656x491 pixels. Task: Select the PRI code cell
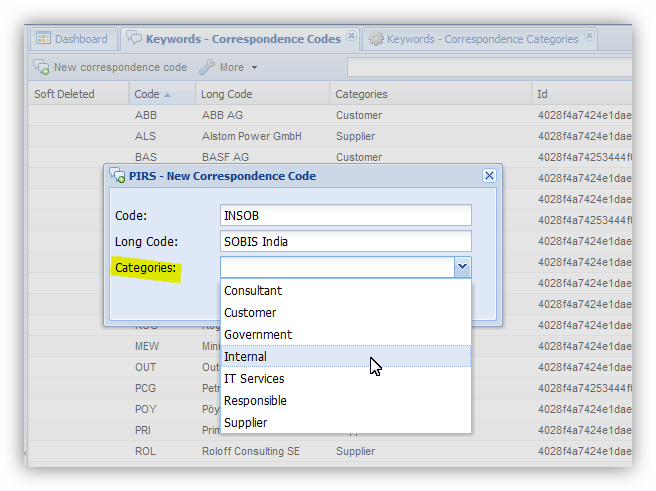coord(143,430)
